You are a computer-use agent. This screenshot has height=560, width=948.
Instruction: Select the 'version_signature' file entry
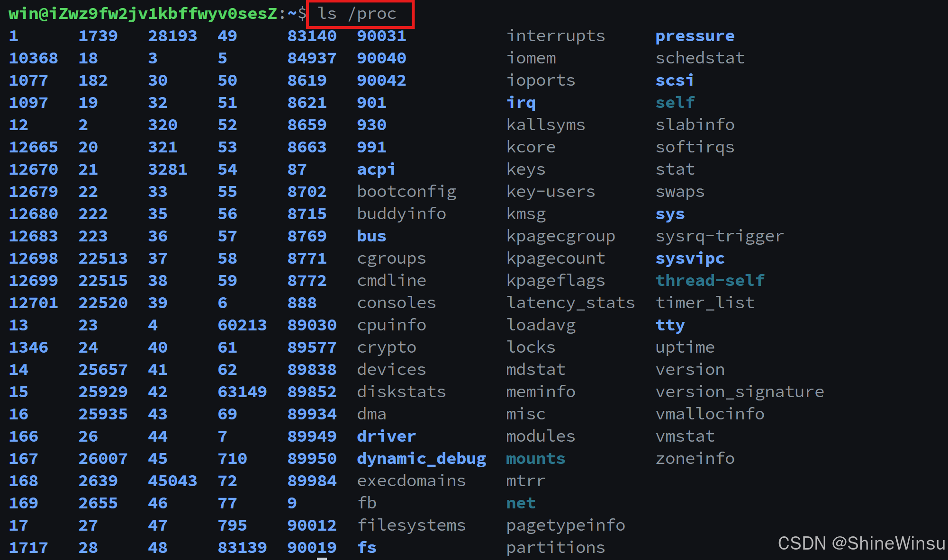click(x=740, y=392)
